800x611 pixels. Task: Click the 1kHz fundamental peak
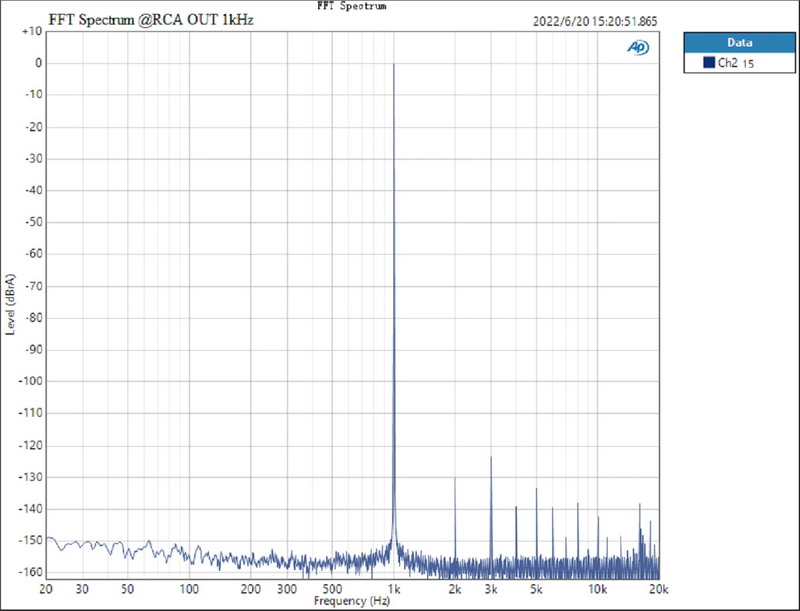pos(394,65)
